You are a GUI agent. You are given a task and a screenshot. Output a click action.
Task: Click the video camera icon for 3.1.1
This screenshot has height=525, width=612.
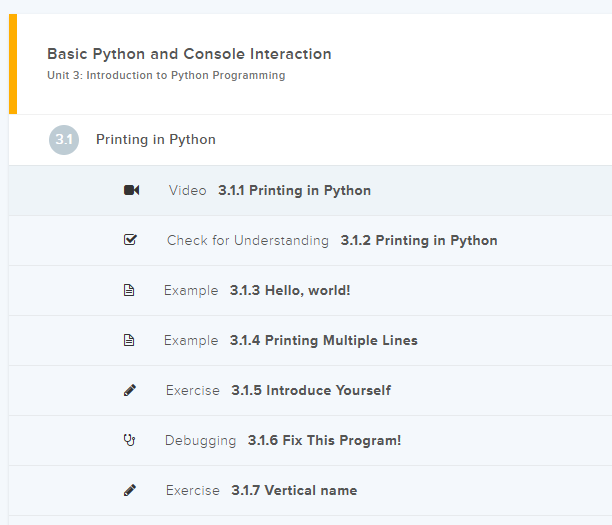pyautogui.click(x=131, y=190)
